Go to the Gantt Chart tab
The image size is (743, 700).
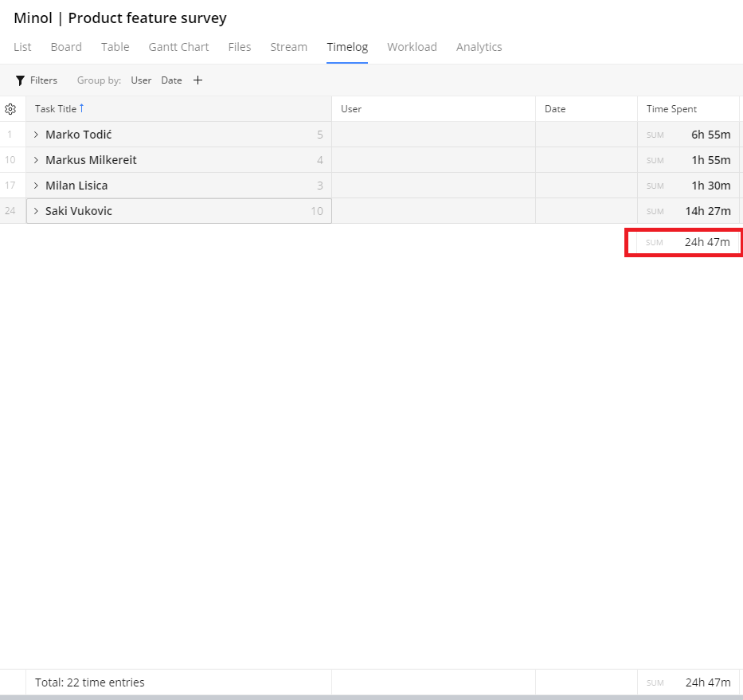[178, 47]
